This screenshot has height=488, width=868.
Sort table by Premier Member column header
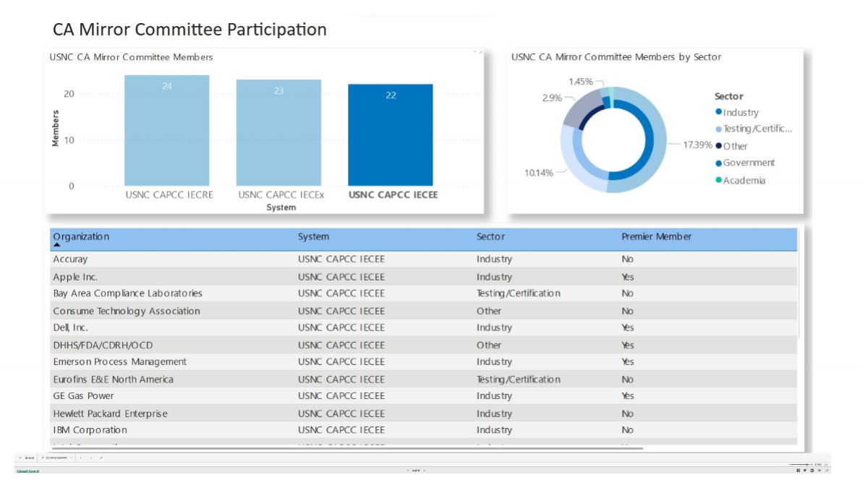click(x=656, y=237)
